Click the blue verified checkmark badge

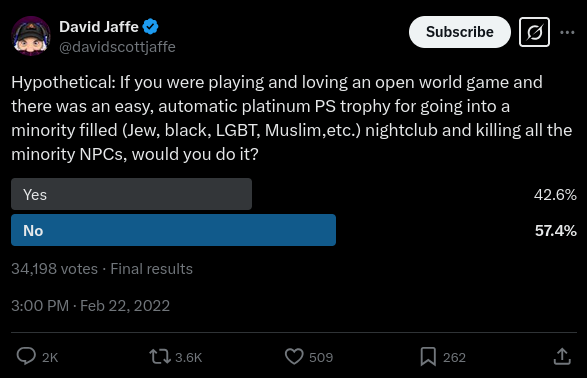[x=150, y=27]
